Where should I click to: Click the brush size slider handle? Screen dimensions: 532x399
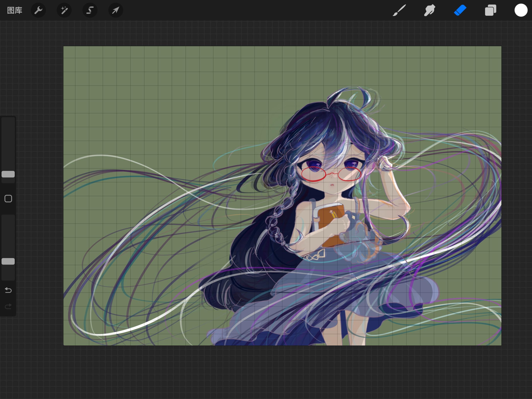8,174
